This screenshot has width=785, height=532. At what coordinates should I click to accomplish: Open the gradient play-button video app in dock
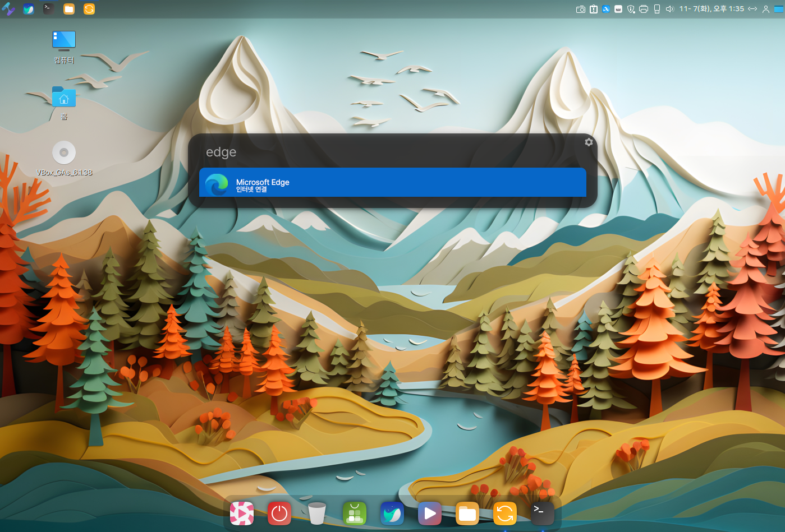click(430, 513)
